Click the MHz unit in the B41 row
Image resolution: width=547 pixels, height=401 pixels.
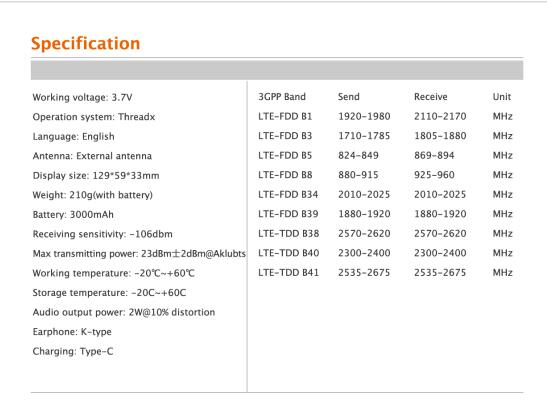pos(502,273)
